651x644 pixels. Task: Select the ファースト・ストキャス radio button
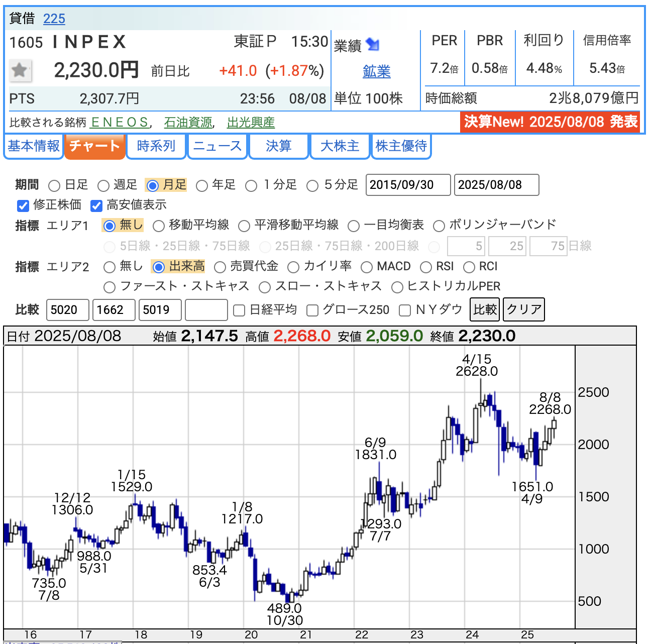(109, 287)
